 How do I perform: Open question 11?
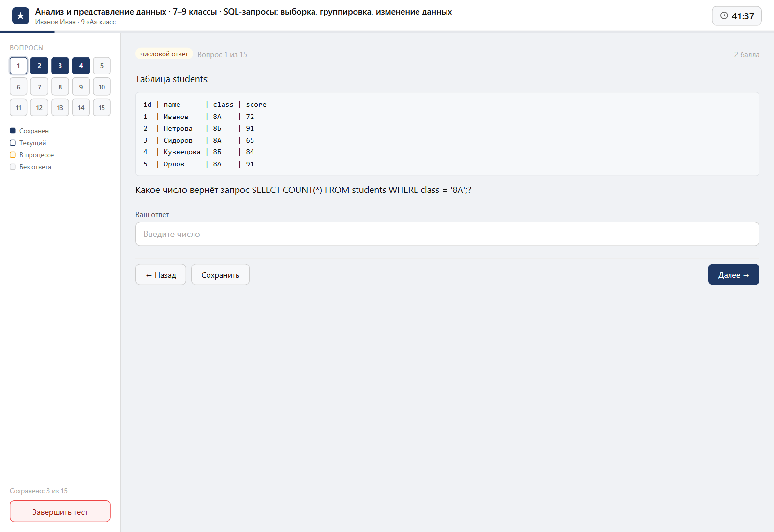point(18,108)
